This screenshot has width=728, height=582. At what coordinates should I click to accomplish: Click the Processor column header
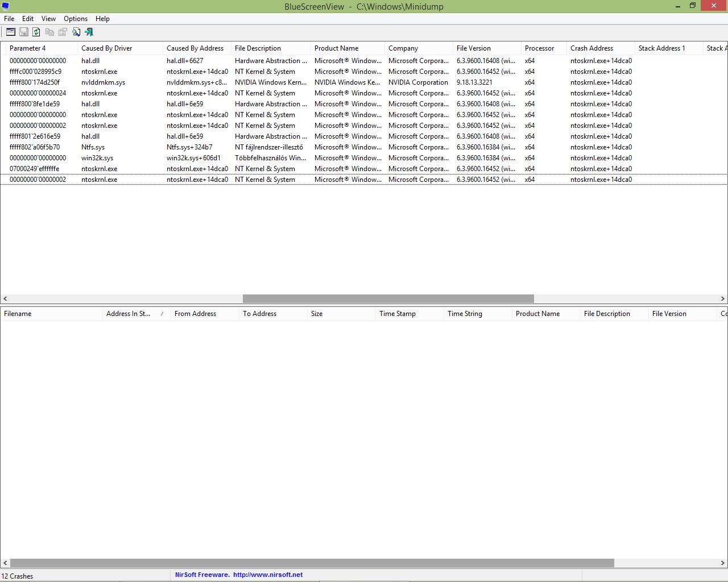coord(544,48)
